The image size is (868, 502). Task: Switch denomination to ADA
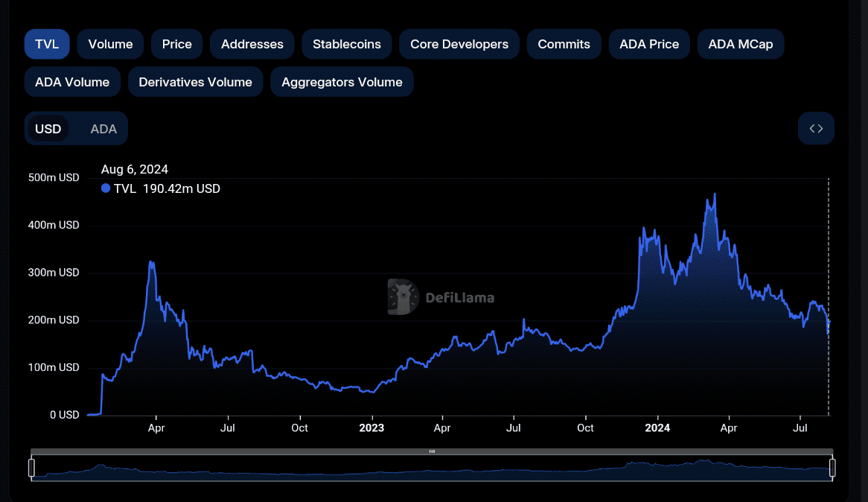click(x=103, y=128)
